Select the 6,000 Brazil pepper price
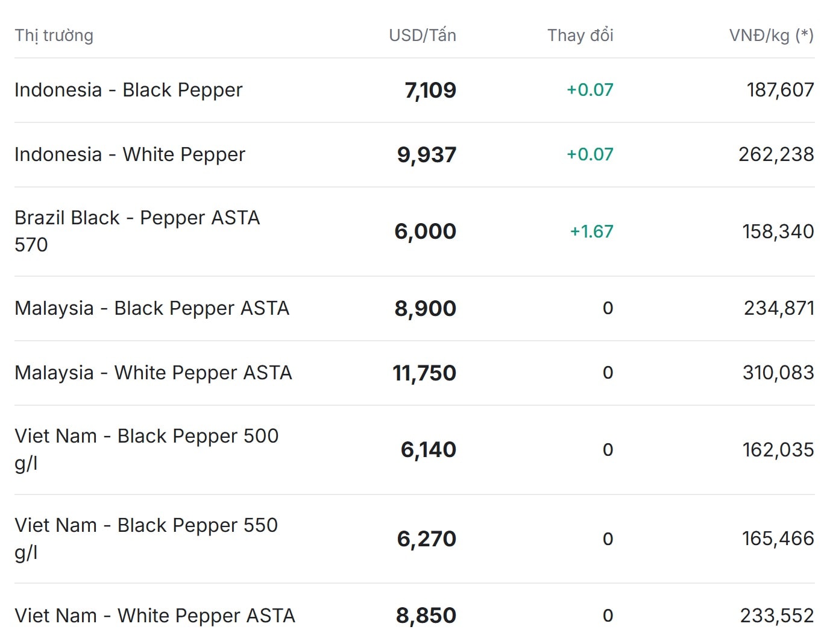Viewport: 827px width, 644px height. pos(426,232)
